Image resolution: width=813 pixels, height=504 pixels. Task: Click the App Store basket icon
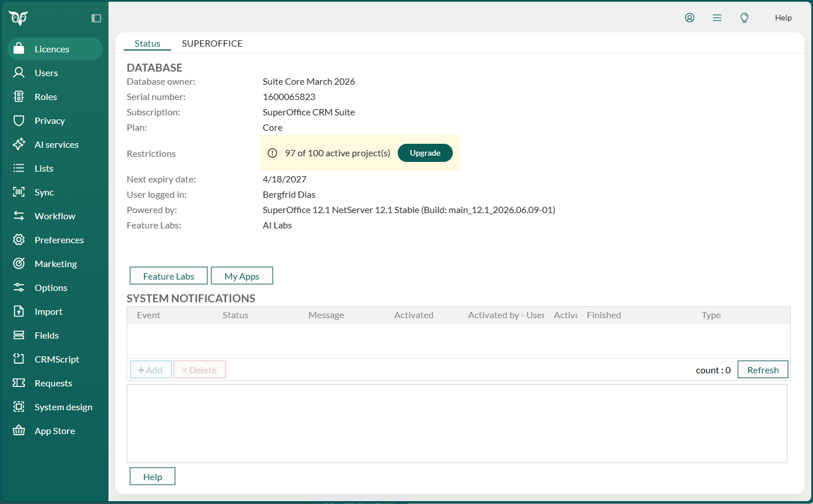pyautogui.click(x=19, y=431)
